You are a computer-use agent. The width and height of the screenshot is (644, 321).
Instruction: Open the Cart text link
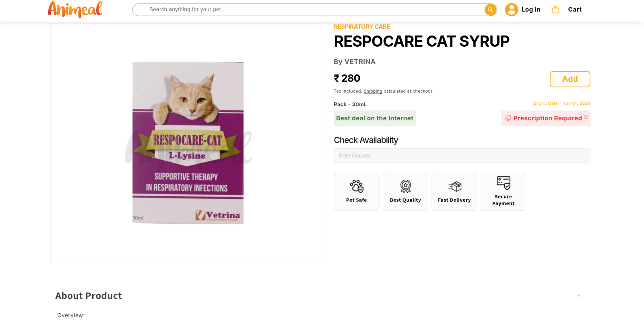click(x=574, y=10)
